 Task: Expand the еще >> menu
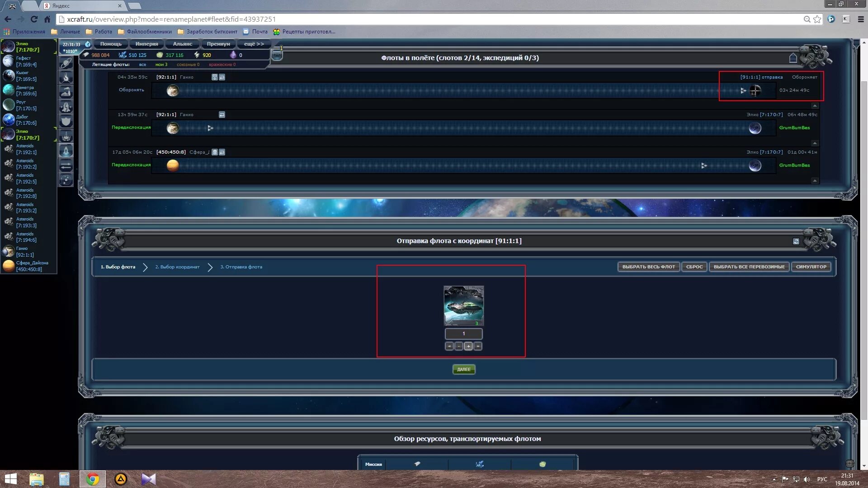pos(254,44)
